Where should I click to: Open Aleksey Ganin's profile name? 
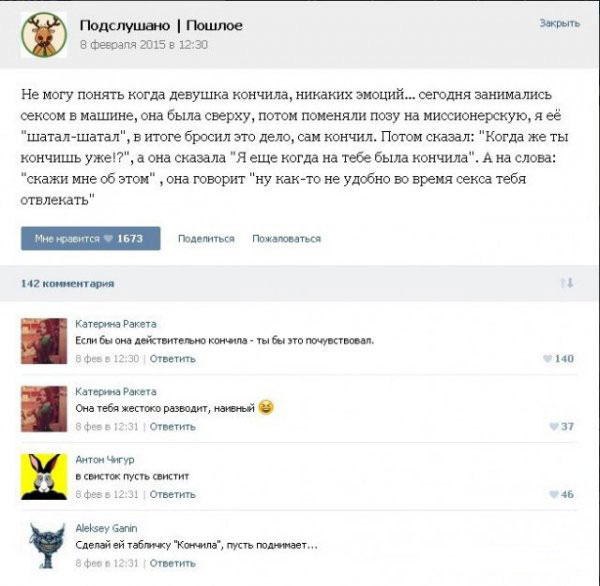[106, 528]
